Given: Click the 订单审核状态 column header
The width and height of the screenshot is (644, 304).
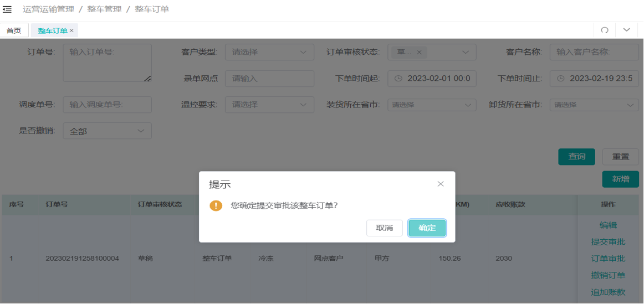Looking at the screenshot, I should tap(160, 204).
